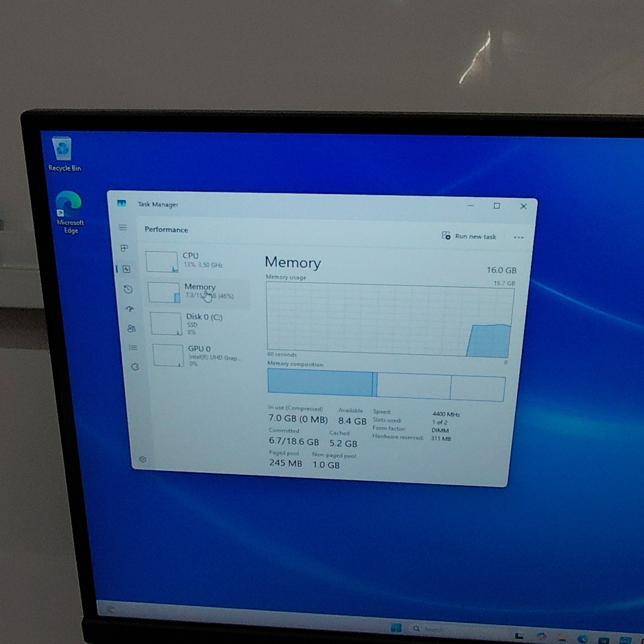The image size is (644, 644).
Task: Open Task Manager settings gear
Action: point(143,459)
